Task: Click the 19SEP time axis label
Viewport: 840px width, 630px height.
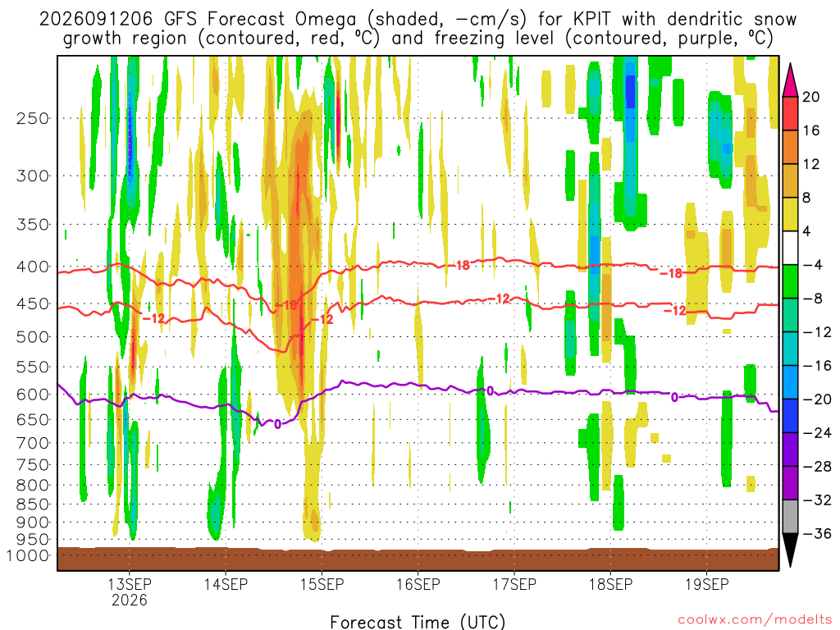Action: (x=706, y=584)
